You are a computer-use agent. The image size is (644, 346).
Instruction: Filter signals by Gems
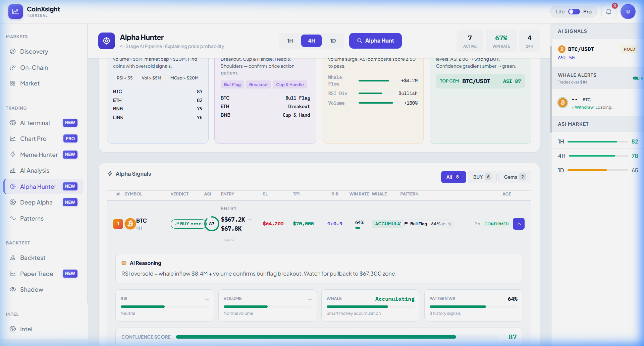click(x=515, y=177)
